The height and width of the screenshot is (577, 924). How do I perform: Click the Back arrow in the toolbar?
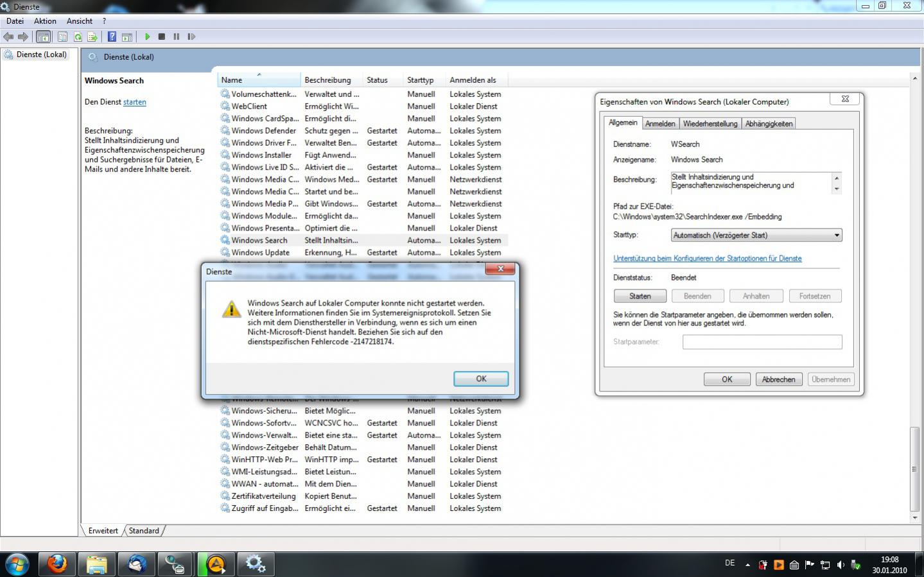pyautogui.click(x=8, y=37)
